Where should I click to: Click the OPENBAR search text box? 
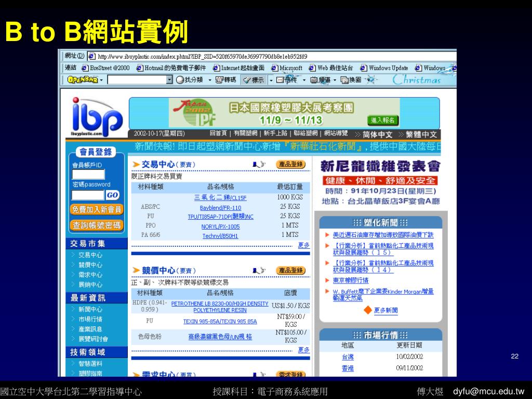click(x=137, y=79)
